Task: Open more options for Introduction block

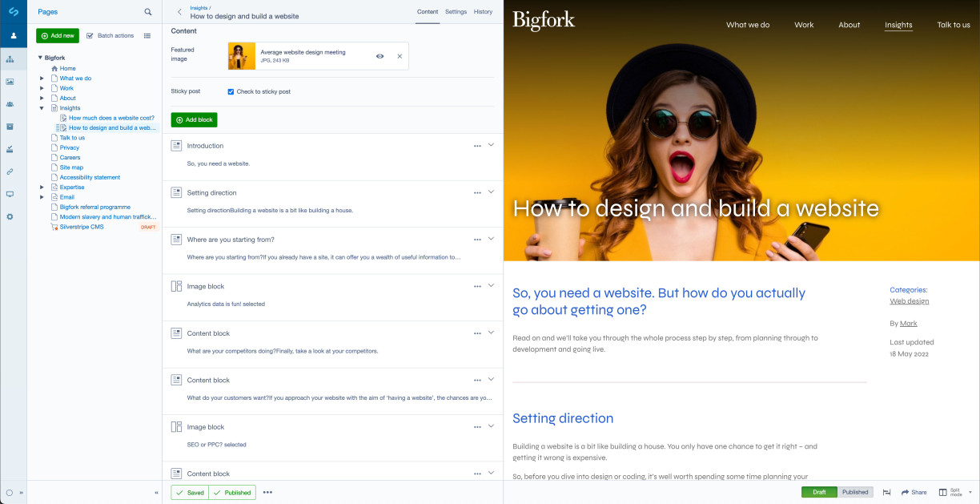Action: [x=477, y=146]
